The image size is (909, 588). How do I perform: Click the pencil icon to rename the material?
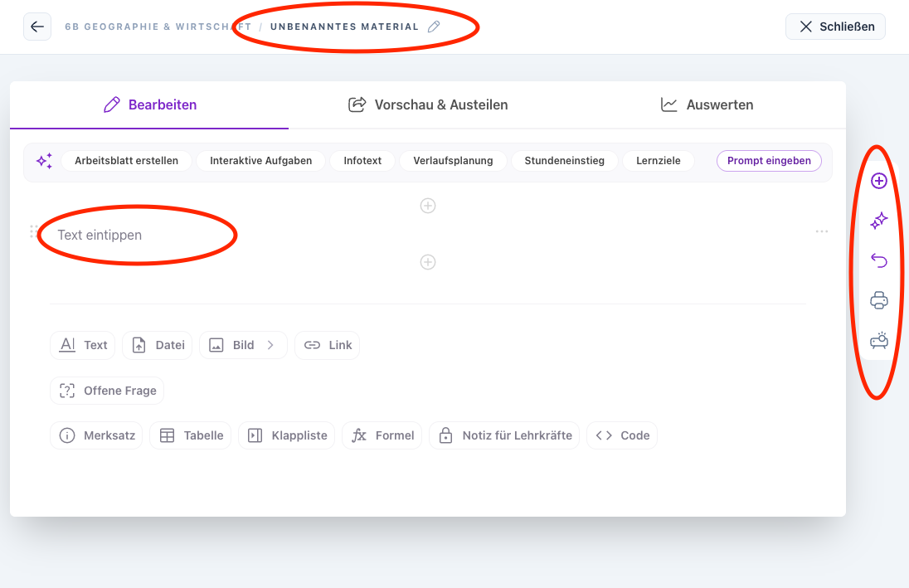(x=434, y=27)
